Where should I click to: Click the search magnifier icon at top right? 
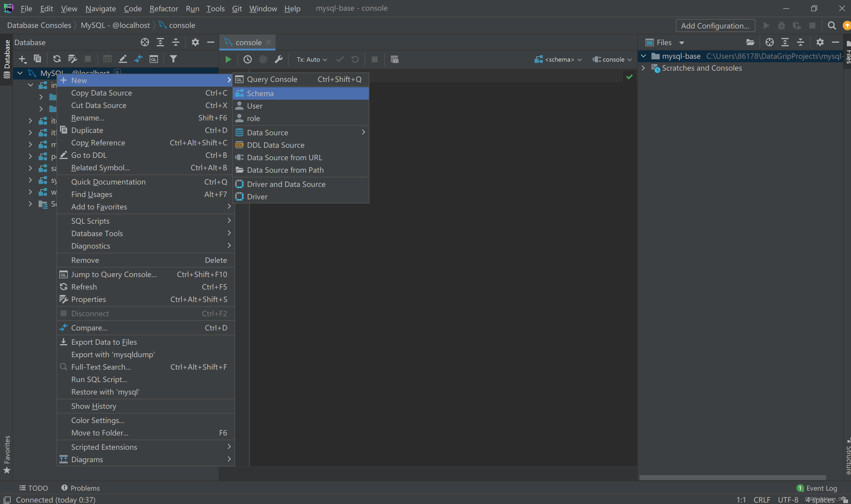point(831,26)
